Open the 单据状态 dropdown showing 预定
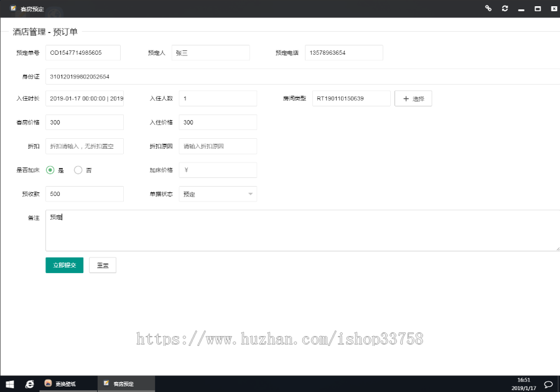The width and height of the screenshot is (560, 392). (218, 194)
